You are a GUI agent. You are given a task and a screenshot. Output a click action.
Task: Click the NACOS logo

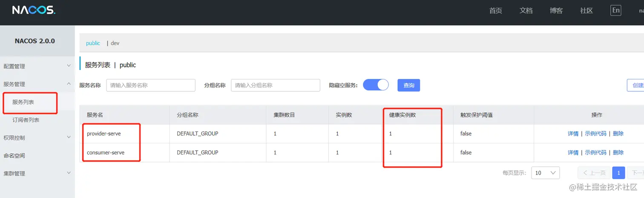pyautogui.click(x=34, y=10)
